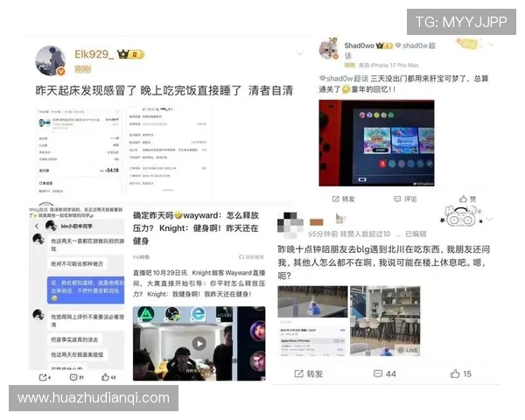Like the chat post showing 43 likes
Viewport: 525px width, 420px height.
(108, 377)
